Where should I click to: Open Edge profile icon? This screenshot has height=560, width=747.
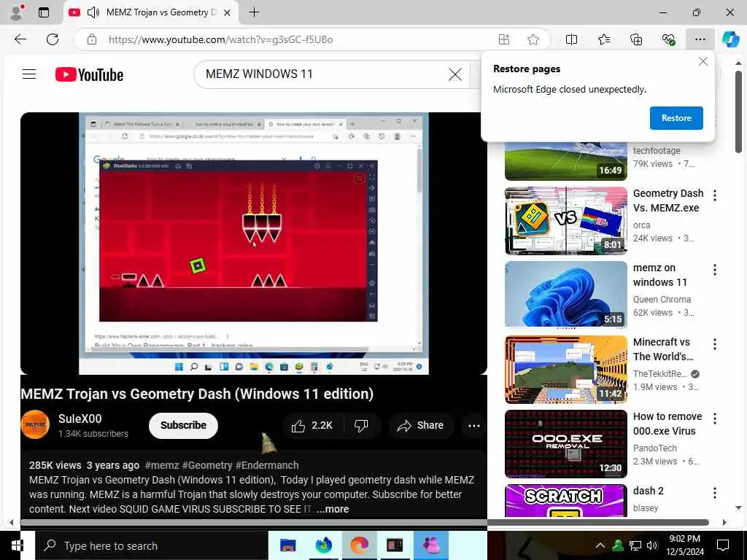pyautogui.click(x=17, y=12)
